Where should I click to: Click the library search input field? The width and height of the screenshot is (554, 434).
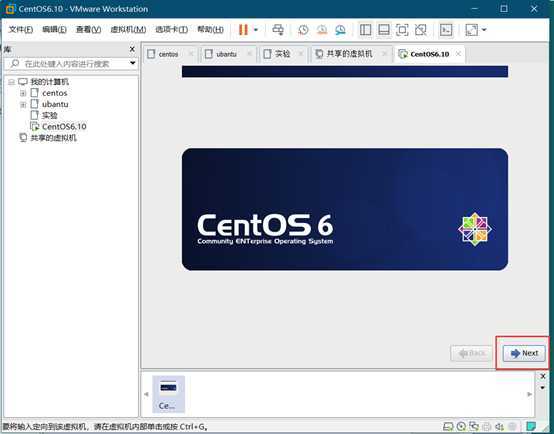[67, 64]
